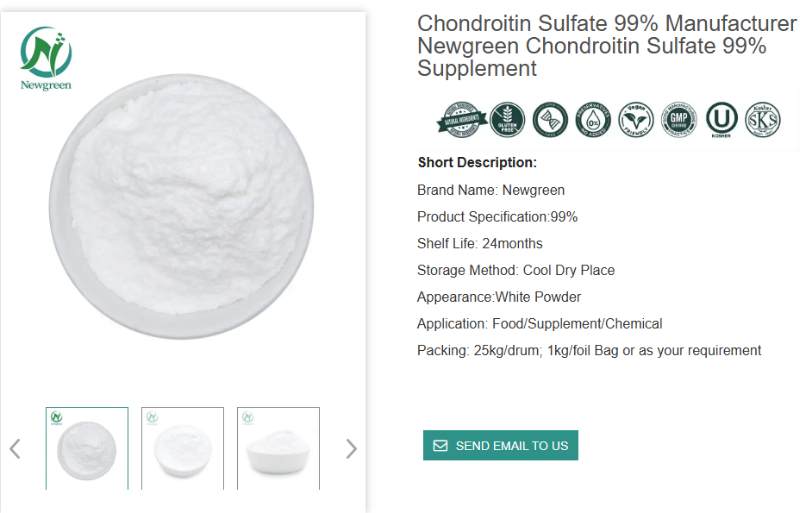Show previous thumbnails with left arrow
812x513 pixels.
(x=15, y=448)
